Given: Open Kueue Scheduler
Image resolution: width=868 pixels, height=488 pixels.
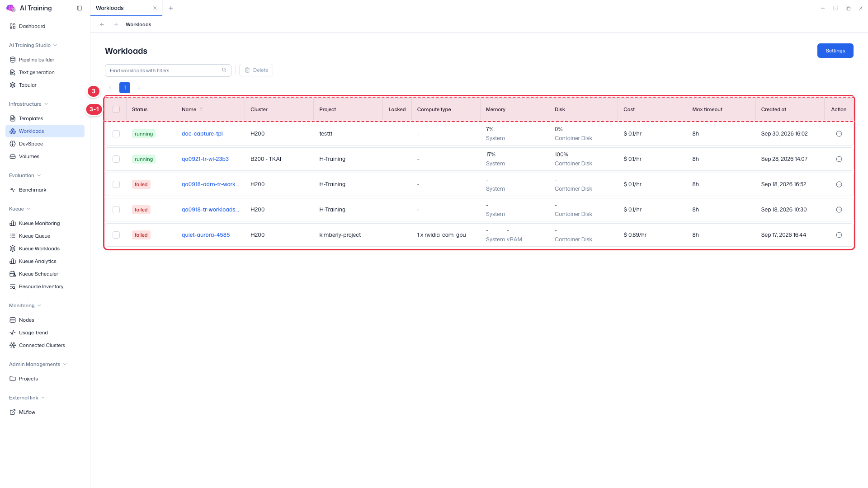Looking at the screenshot, I should [x=45, y=274].
